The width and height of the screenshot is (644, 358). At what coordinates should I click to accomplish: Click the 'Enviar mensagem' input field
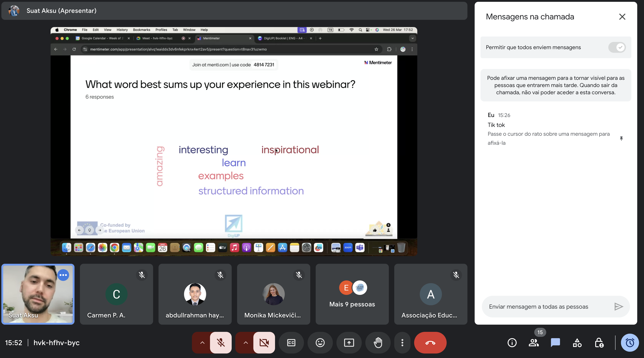[x=548, y=307]
